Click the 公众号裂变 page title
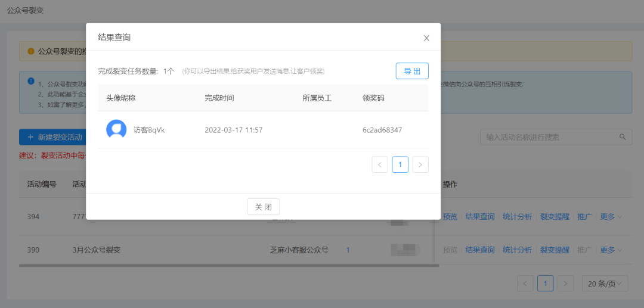644x308 pixels. tap(25, 11)
